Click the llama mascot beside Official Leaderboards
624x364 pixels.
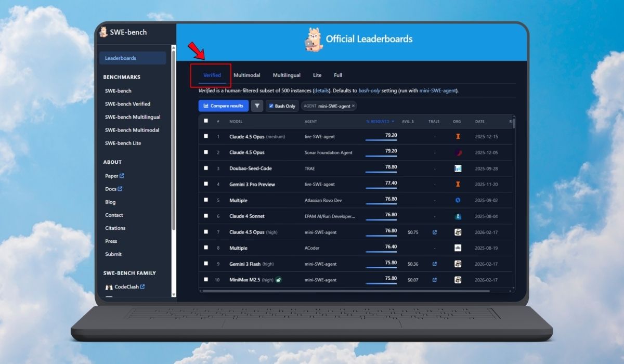pos(314,40)
